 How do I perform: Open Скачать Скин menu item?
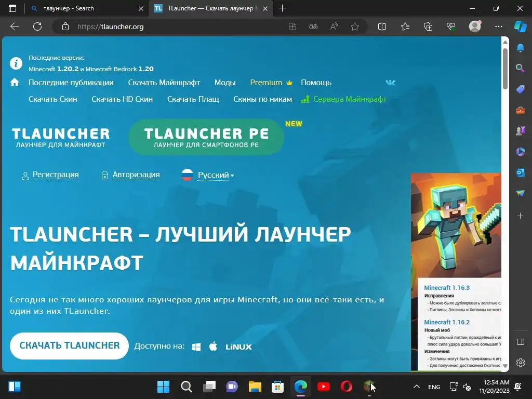(x=53, y=99)
